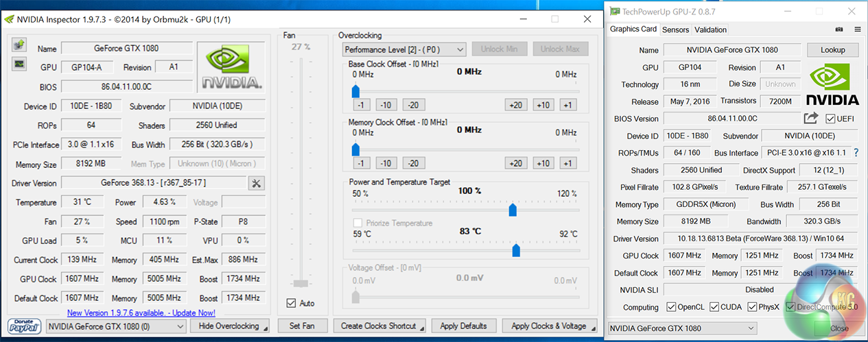Toggle the CUDA checkbox

click(x=714, y=307)
